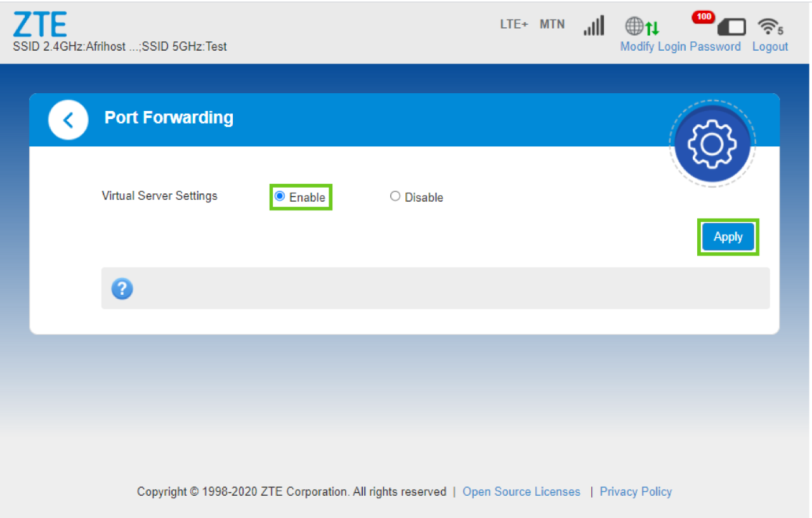Screen dimensions: 812x518
Task: Click the Port Forwarding page title
Action: point(169,118)
